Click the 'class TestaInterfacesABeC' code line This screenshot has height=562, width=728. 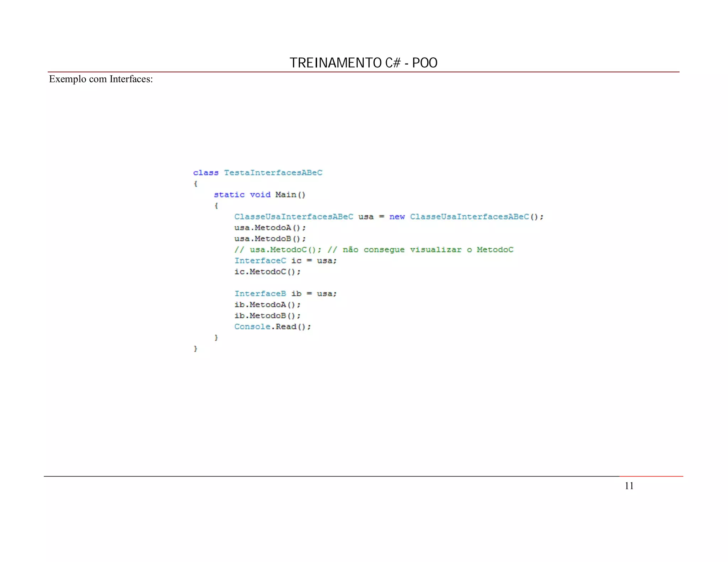click(x=258, y=173)
